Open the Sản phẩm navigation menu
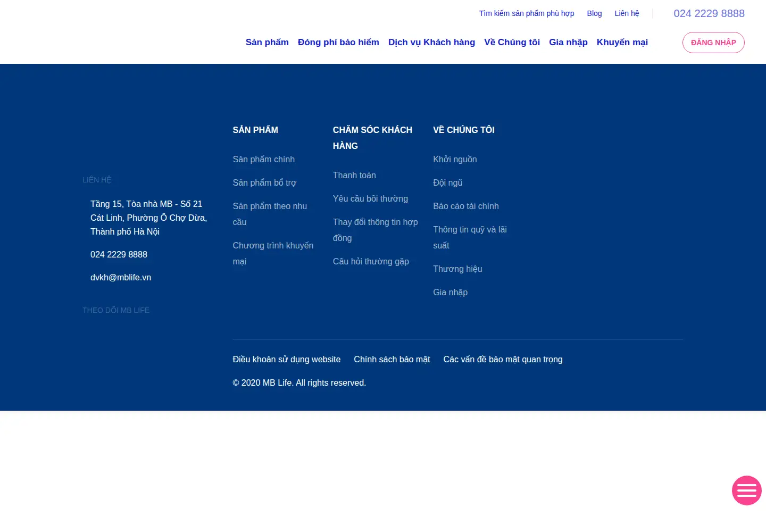 267,42
